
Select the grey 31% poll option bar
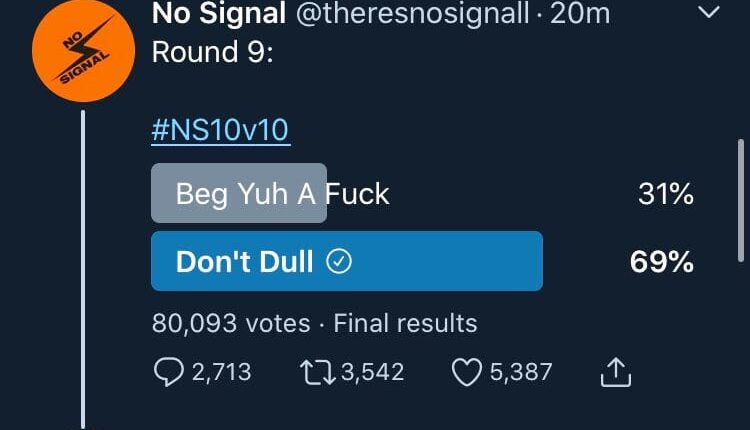coord(239,193)
